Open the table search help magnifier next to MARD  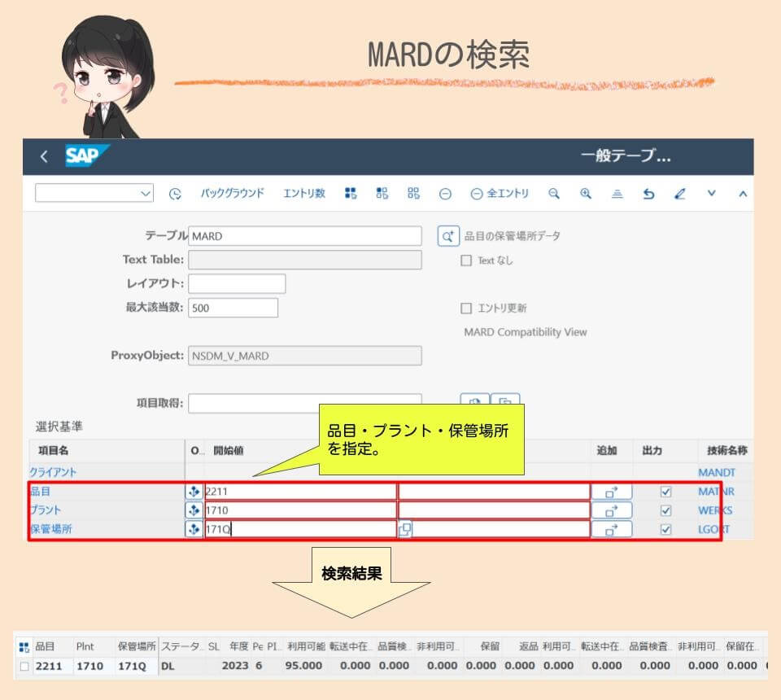(x=449, y=235)
